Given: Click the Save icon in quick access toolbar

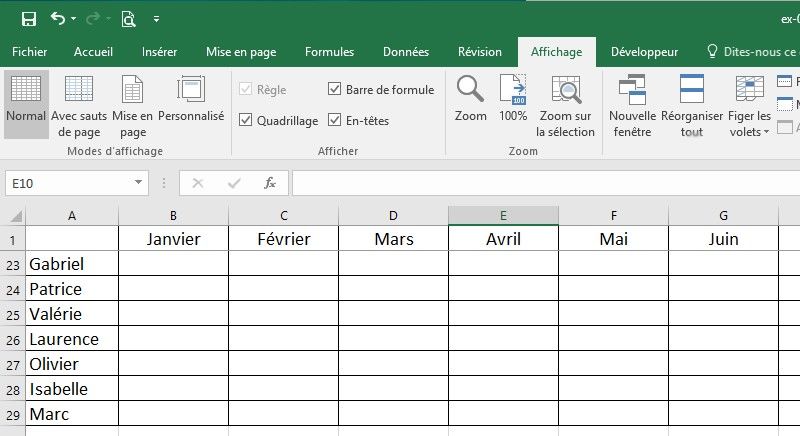Looking at the screenshot, I should point(28,19).
